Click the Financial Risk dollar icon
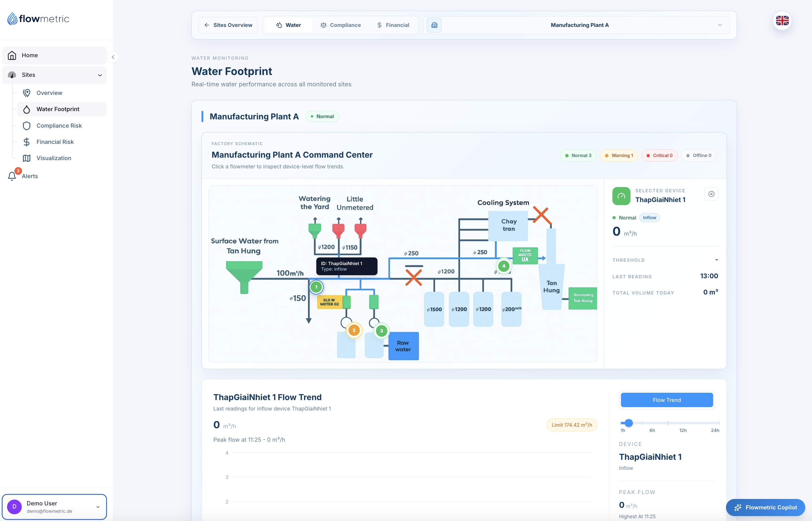 [x=27, y=142]
